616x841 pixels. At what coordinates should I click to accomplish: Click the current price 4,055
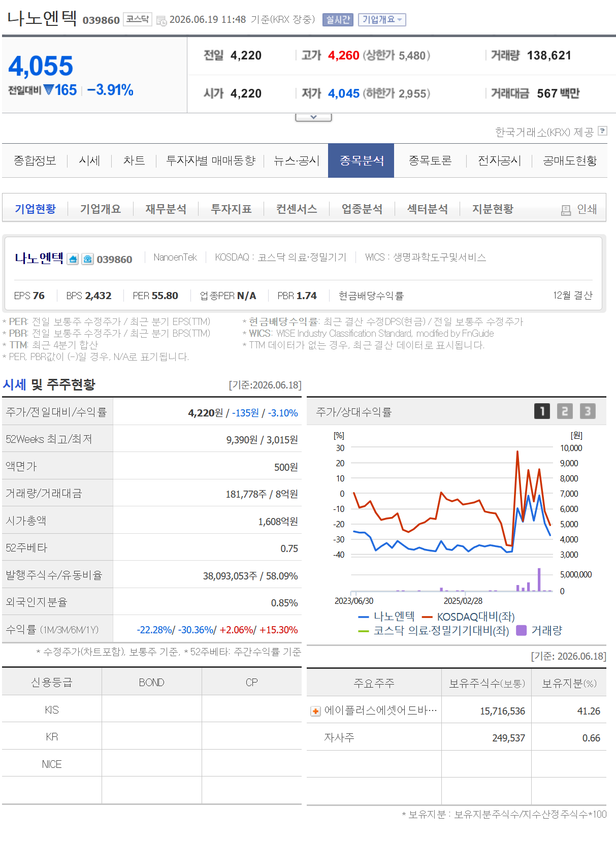[x=41, y=66]
